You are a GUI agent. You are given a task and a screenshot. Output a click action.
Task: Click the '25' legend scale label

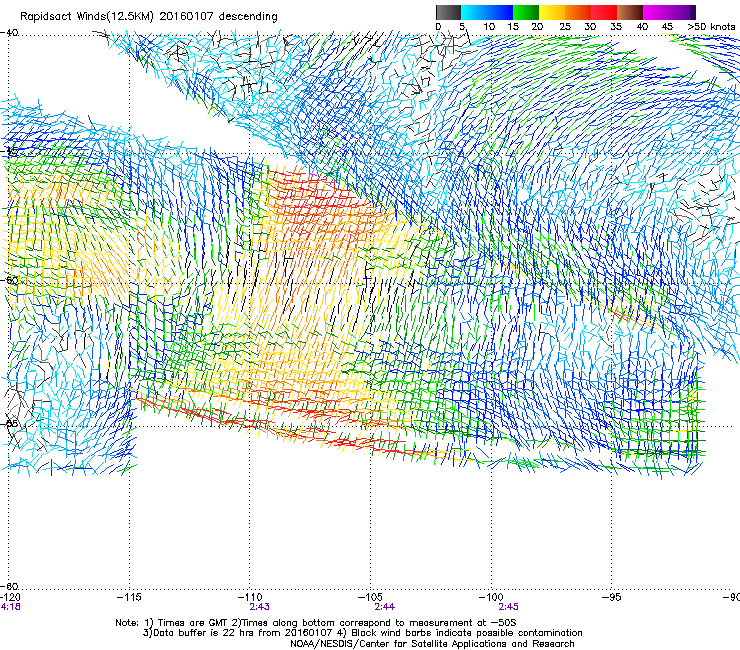[564, 27]
